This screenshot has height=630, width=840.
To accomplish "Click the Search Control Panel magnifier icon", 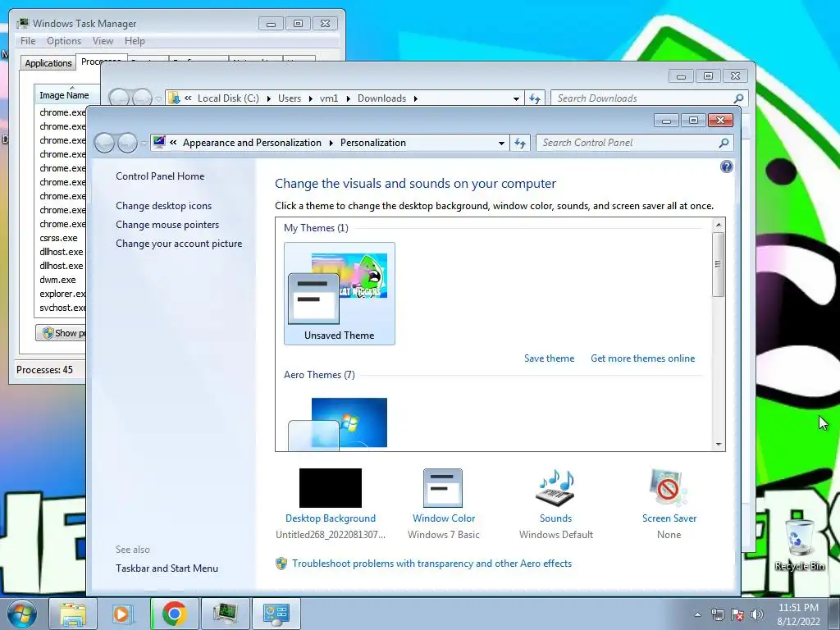I will (724, 143).
